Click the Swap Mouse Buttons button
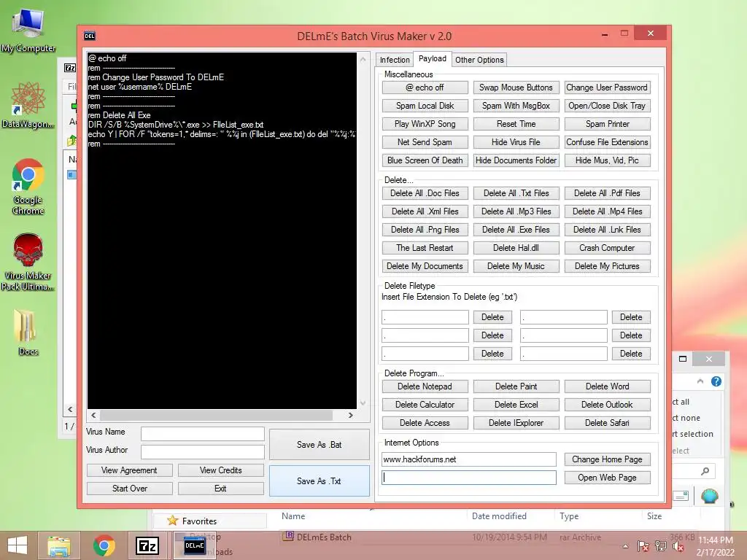The width and height of the screenshot is (747, 560). [516, 87]
